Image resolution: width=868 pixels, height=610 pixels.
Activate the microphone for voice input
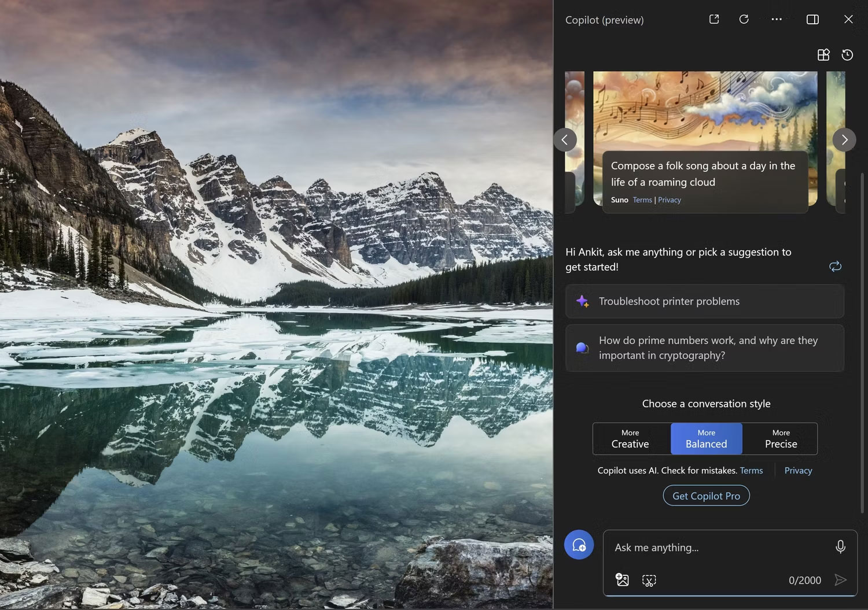(840, 546)
